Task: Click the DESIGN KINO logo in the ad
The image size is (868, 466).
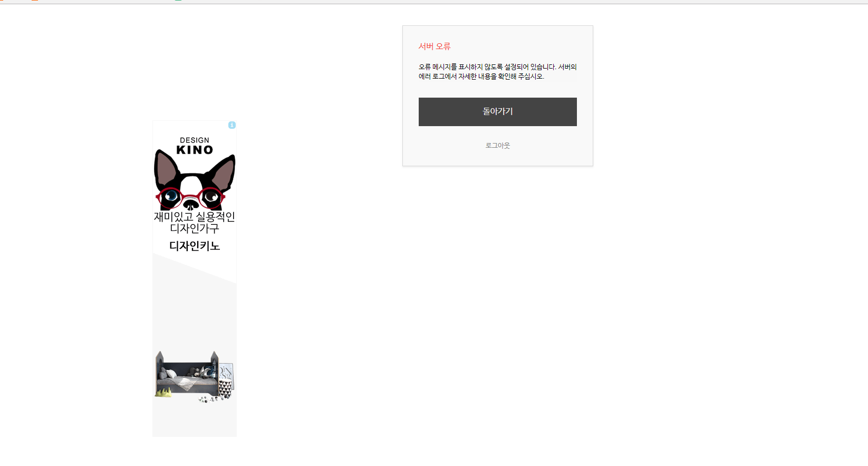Action: point(195,146)
